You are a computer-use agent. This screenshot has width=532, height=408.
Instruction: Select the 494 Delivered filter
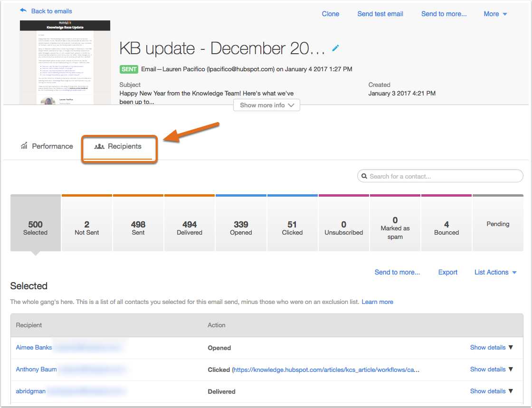pos(190,223)
